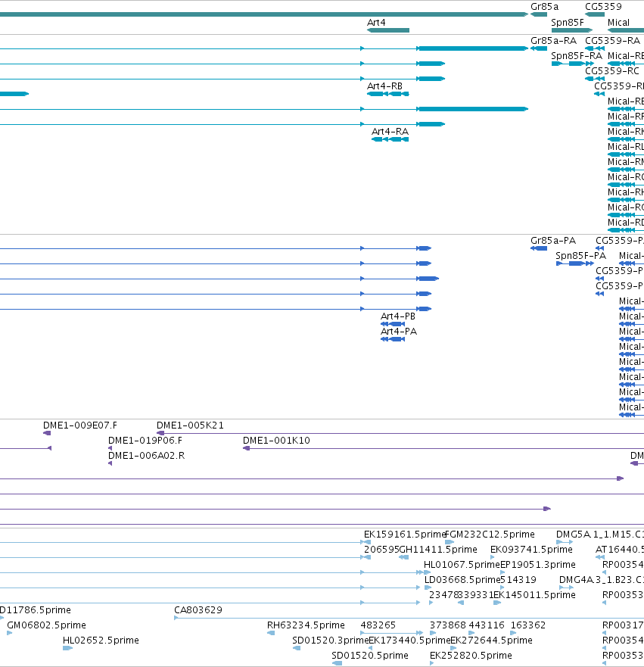Image resolution: width=644 pixels, height=667 pixels.
Task: Select the 206595 EST label
Action: click(381, 550)
